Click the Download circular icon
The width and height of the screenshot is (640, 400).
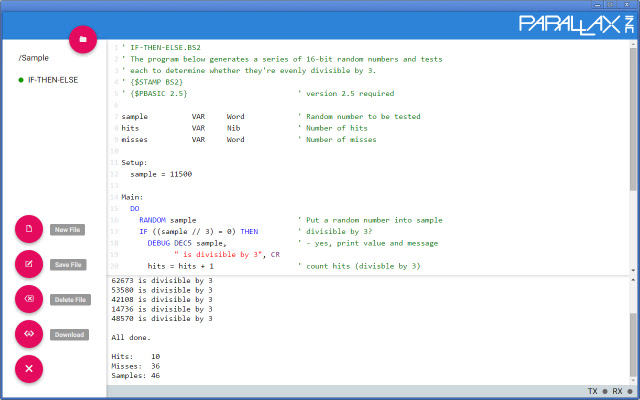29,334
